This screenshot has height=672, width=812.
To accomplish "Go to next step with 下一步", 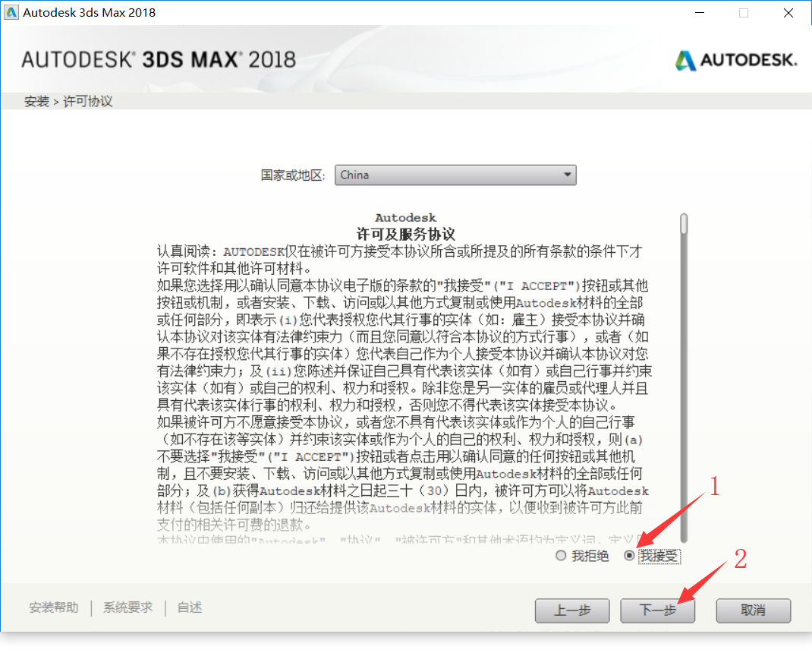I will point(658,610).
